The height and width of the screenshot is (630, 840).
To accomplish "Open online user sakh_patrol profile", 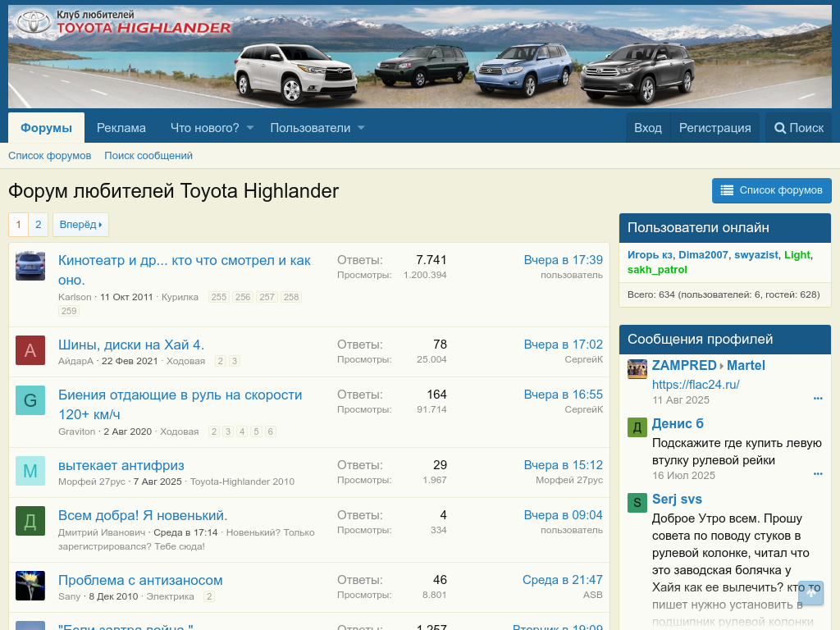I will (x=657, y=269).
